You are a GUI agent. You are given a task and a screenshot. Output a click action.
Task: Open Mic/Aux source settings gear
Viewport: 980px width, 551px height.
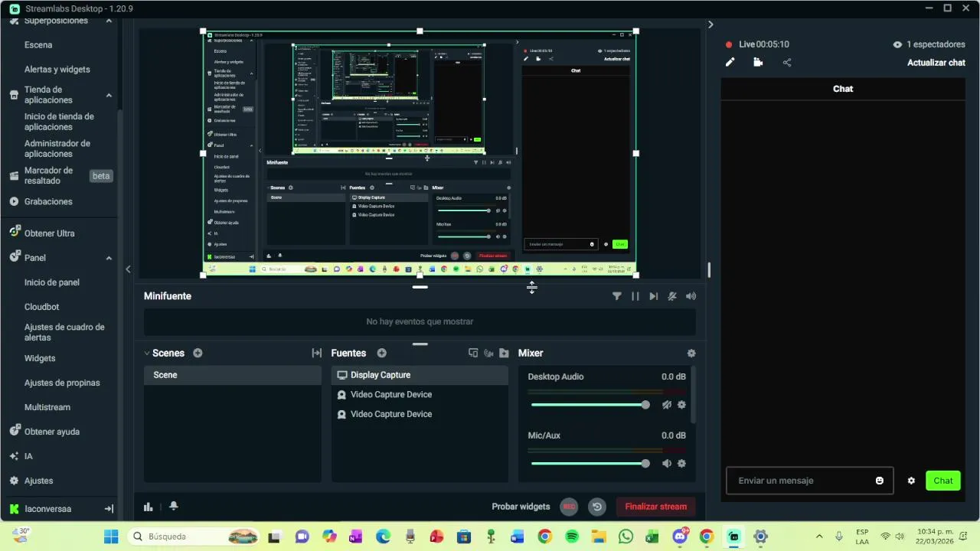tap(681, 463)
